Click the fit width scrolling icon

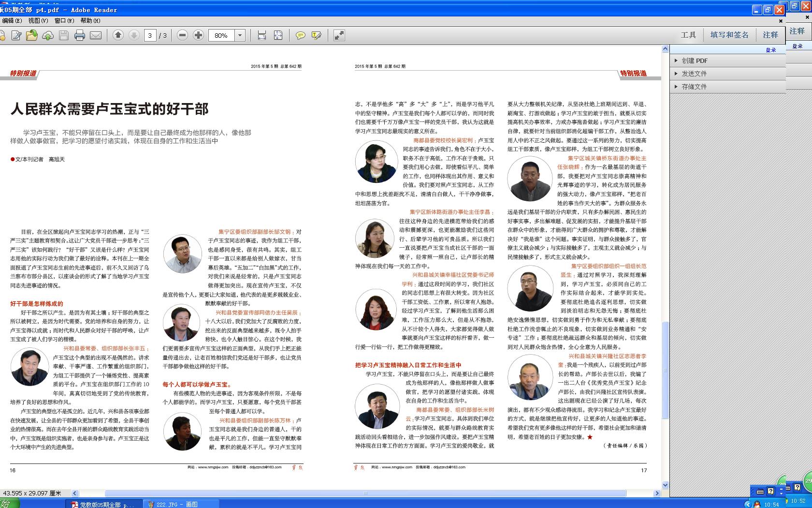262,35
